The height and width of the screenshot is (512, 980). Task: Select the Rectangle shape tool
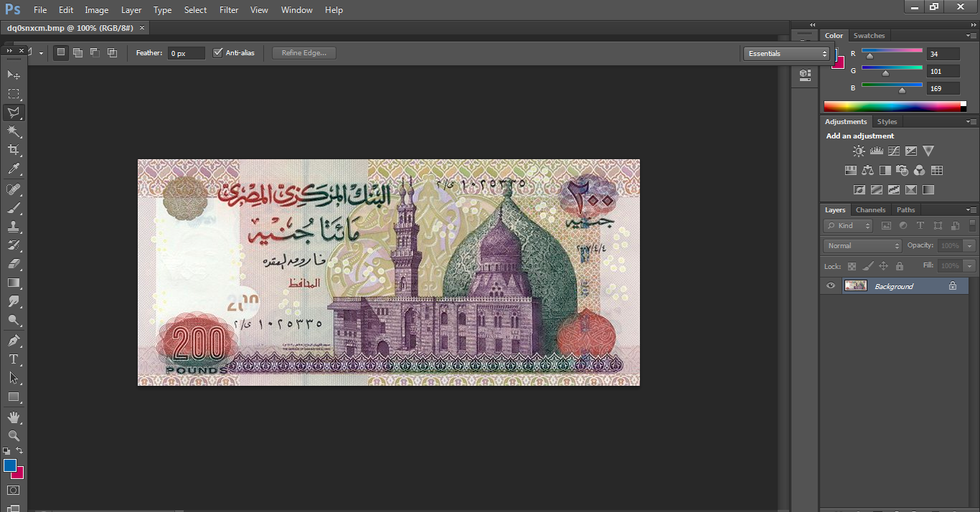[x=14, y=397]
